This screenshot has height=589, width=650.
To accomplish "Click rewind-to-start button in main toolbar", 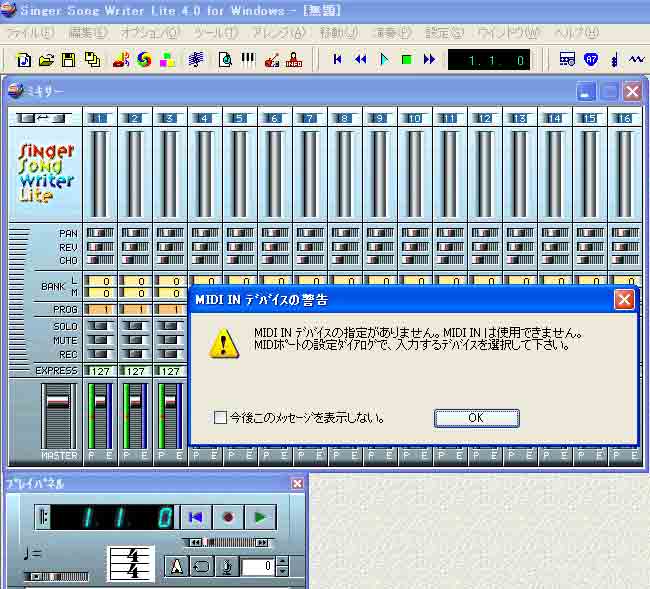I will click(338, 60).
